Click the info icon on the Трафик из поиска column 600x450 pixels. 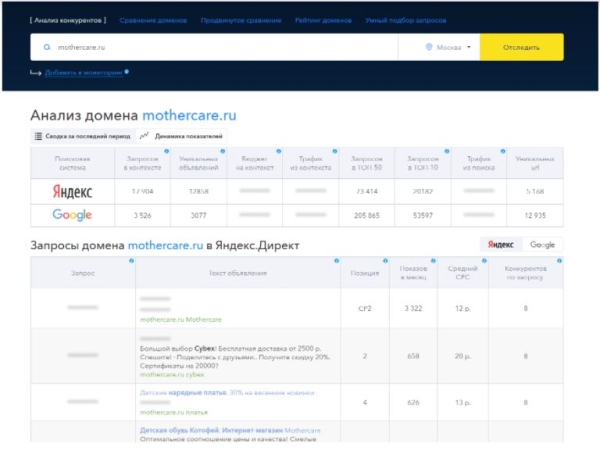[x=503, y=151]
